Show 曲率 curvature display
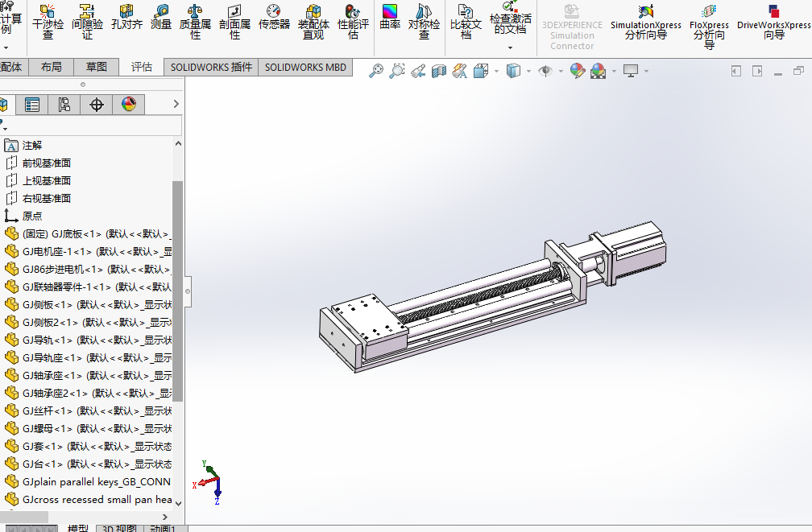Screen dimensions: 812x532 pos(389,18)
